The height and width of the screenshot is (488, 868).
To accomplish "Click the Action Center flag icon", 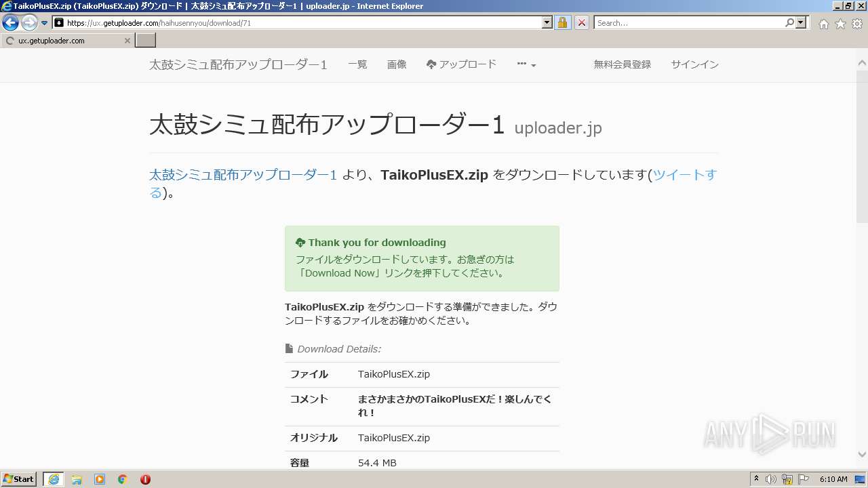I will [x=804, y=479].
